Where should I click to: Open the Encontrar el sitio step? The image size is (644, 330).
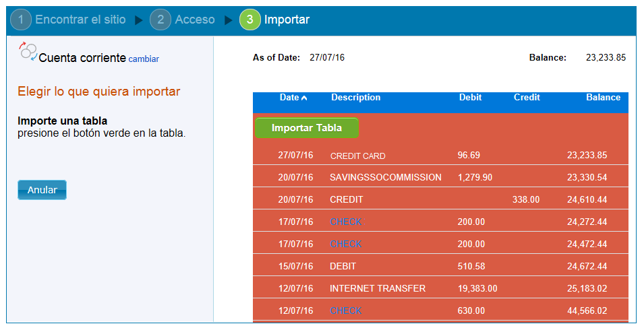80,20
